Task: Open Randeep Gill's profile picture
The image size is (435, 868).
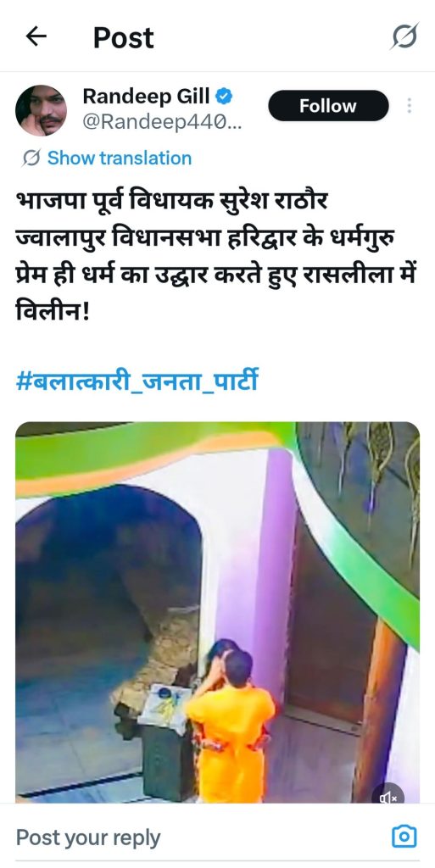Action: click(x=41, y=110)
